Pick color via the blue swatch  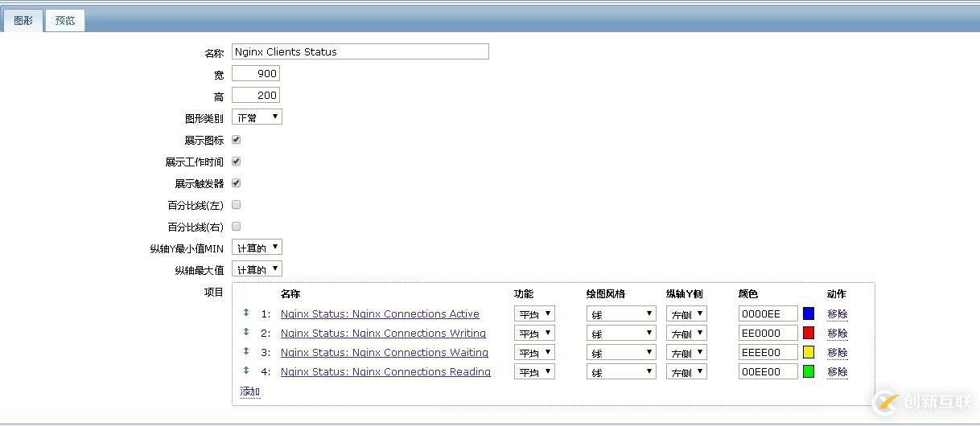809,313
